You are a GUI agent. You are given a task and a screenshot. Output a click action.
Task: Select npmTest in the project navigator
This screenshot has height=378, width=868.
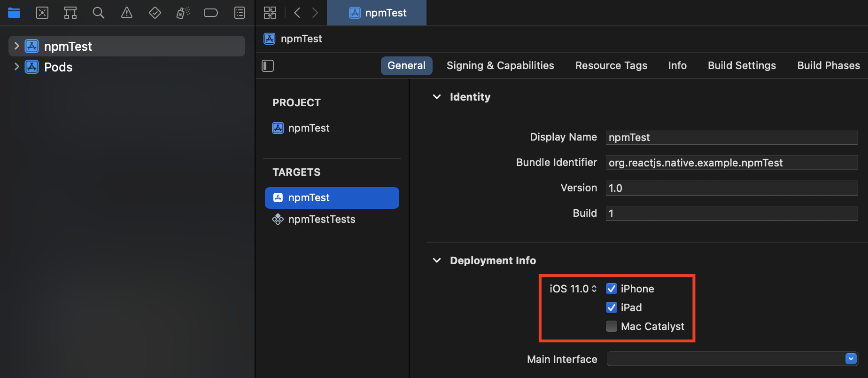pos(127,46)
